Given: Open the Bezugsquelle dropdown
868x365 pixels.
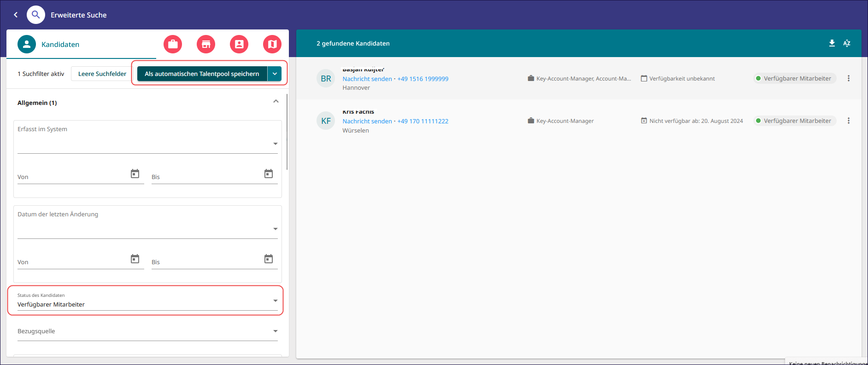Looking at the screenshot, I should (147, 331).
